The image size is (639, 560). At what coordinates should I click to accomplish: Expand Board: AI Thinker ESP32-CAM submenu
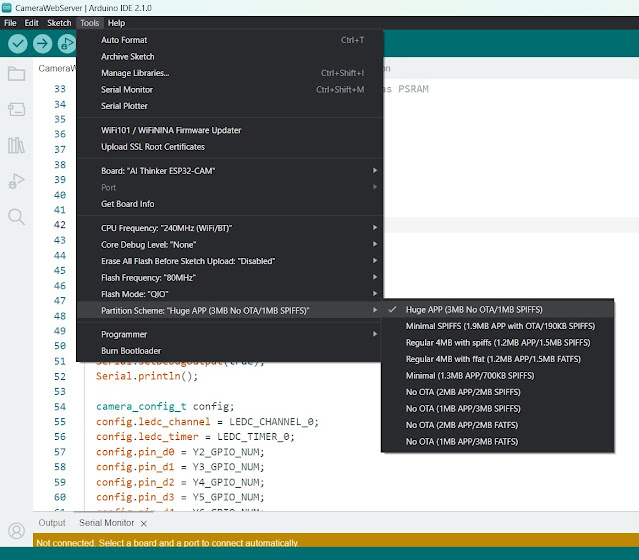(230, 171)
